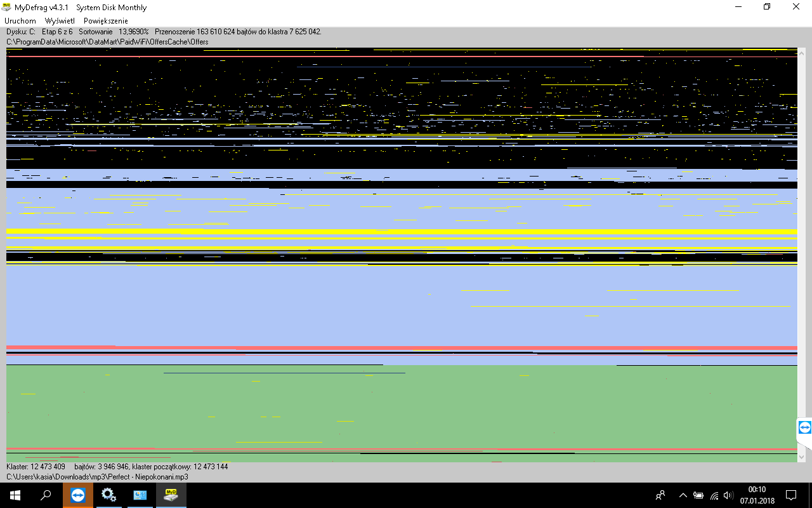The image size is (812, 508).
Task: Close the MyDefrag window
Action: click(796, 7)
